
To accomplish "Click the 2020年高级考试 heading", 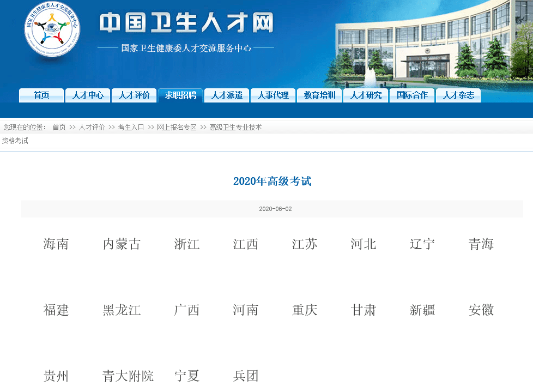I will pos(272,181).
